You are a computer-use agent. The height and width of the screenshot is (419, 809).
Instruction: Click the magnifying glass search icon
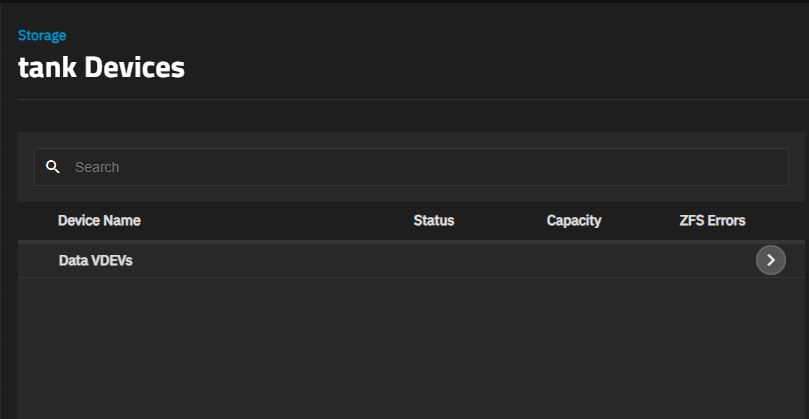pyautogui.click(x=53, y=167)
